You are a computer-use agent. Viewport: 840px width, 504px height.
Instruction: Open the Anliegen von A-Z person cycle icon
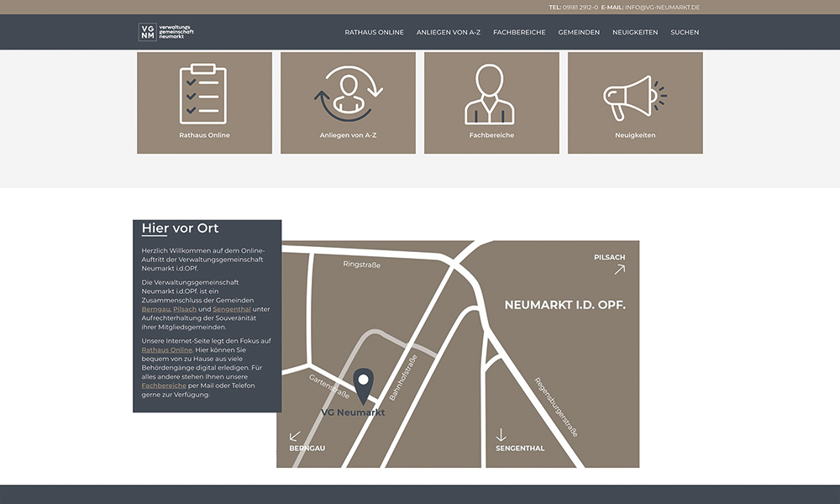(x=349, y=94)
